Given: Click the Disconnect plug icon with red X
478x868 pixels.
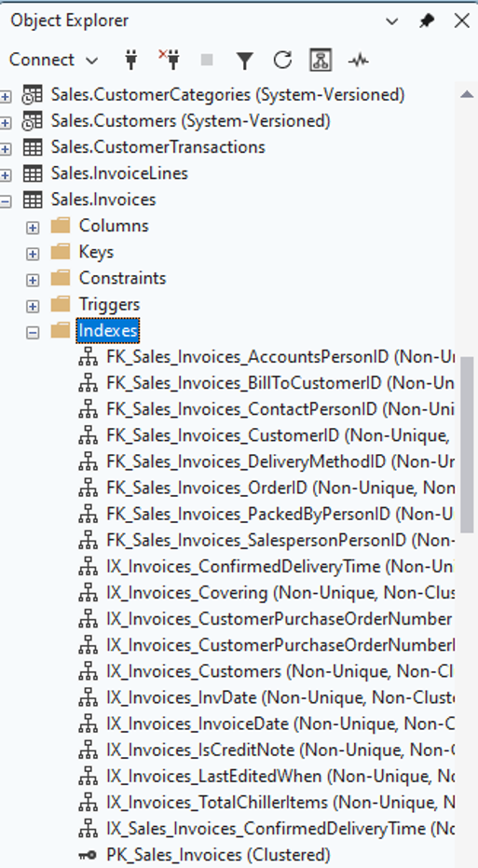Looking at the screenshot, I should pos(170,60).
